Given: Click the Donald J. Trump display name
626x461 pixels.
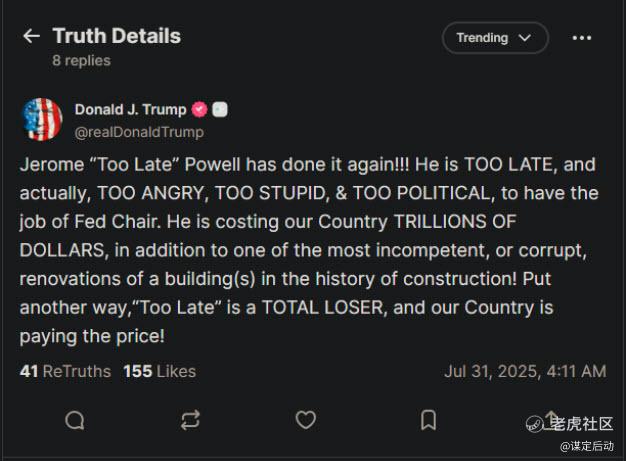Looking at the screenshot, I should (x=130, y=110).
